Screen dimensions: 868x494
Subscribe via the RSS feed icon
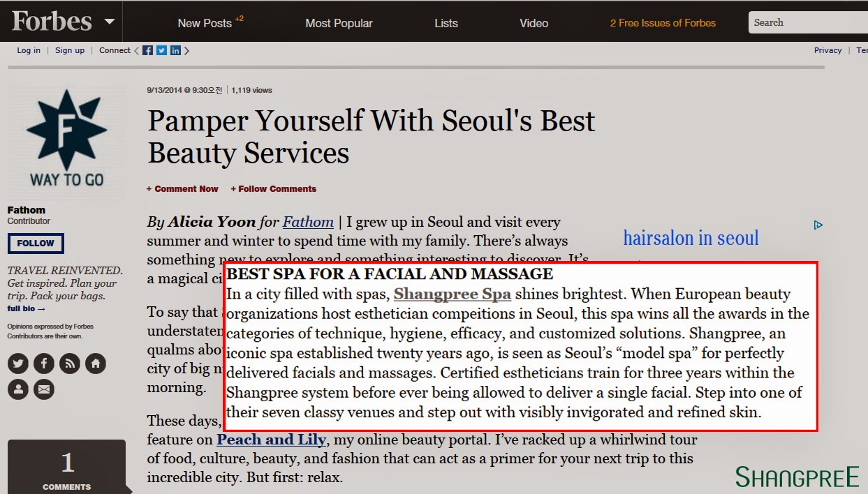[70, 363]
